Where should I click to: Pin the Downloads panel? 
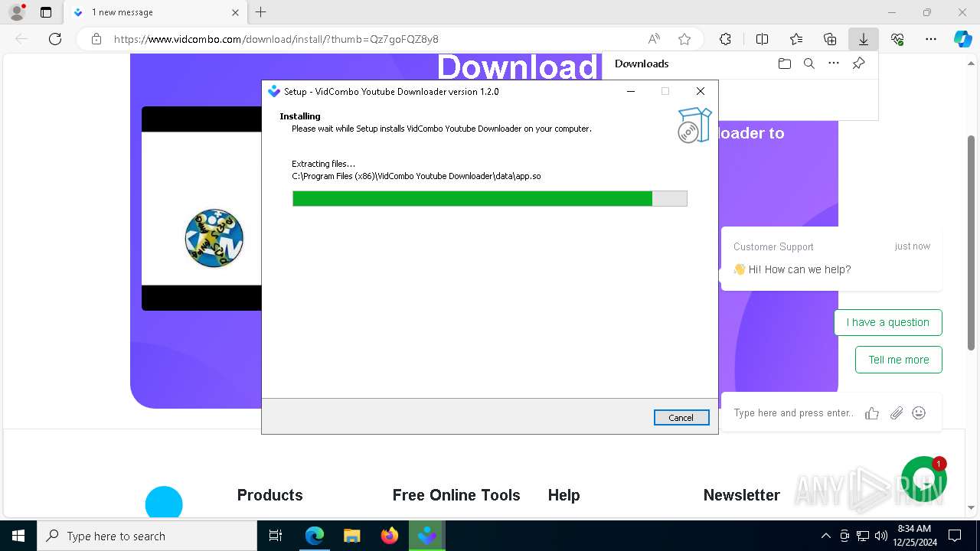coord(858,64)
